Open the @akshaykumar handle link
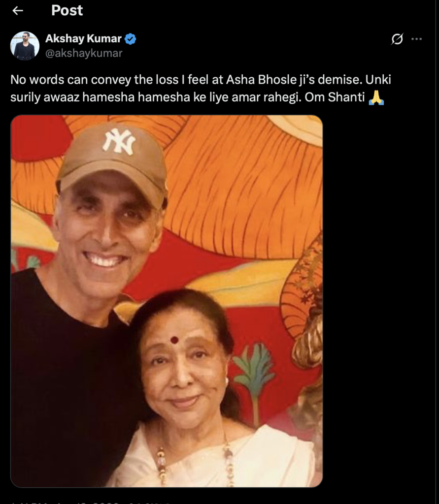439x504 pixels. click(x=83, y=53)
